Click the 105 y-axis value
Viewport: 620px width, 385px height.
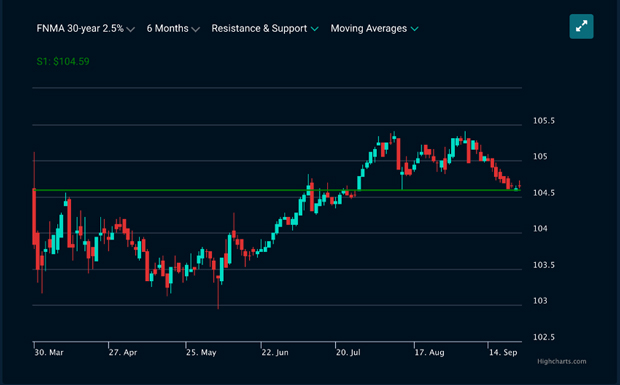(540, 157)
